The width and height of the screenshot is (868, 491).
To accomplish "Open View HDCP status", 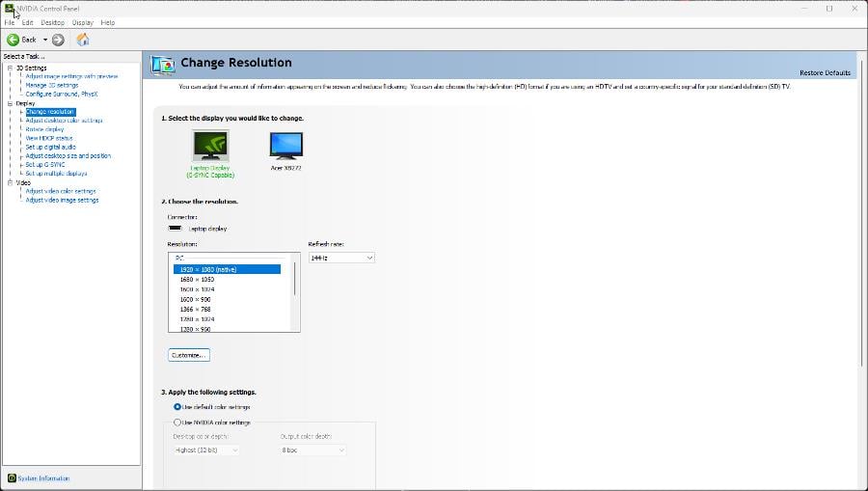I will [x=49, y=138].
